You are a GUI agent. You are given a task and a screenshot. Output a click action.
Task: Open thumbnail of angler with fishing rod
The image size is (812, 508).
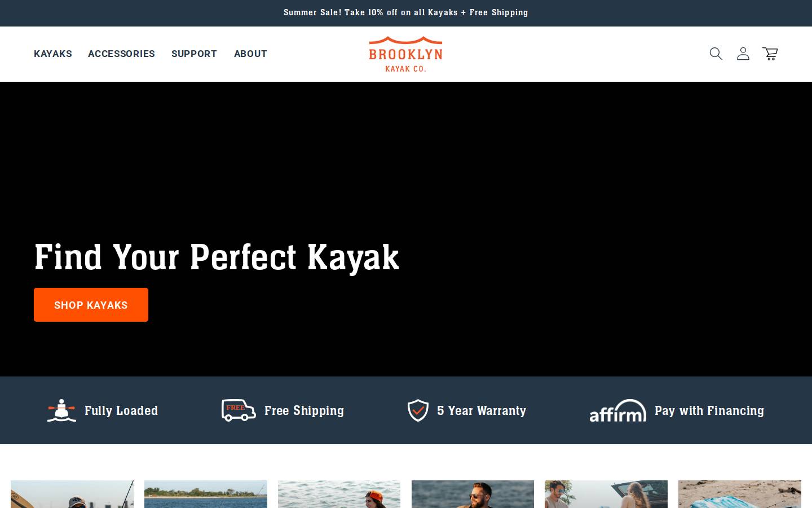(72, 494)
